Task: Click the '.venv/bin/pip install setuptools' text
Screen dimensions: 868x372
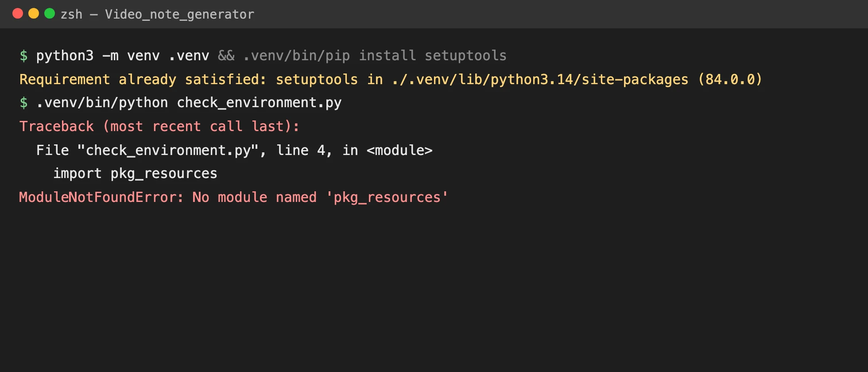Action: [375, 56]
